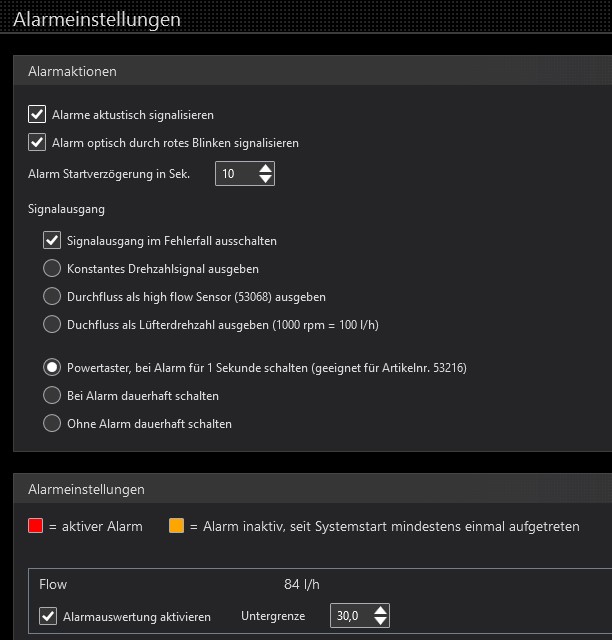
Task: Disable Alarmauswertung aktivieren for Flow
Action: pyautogui.click(x=48, y=617)
